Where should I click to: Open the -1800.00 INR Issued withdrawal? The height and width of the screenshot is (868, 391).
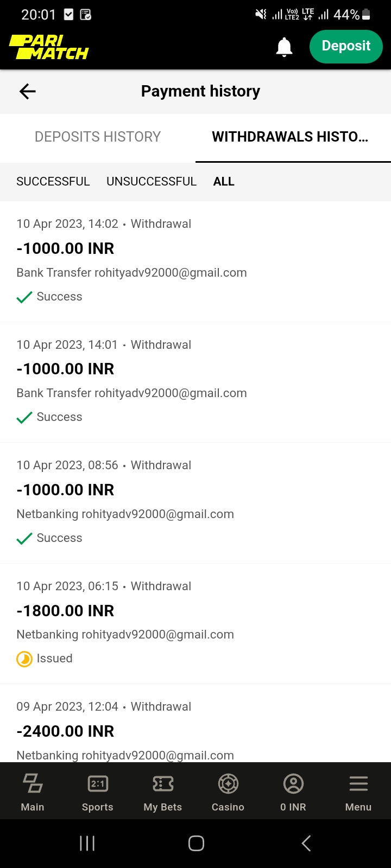(x=195, y=623)
